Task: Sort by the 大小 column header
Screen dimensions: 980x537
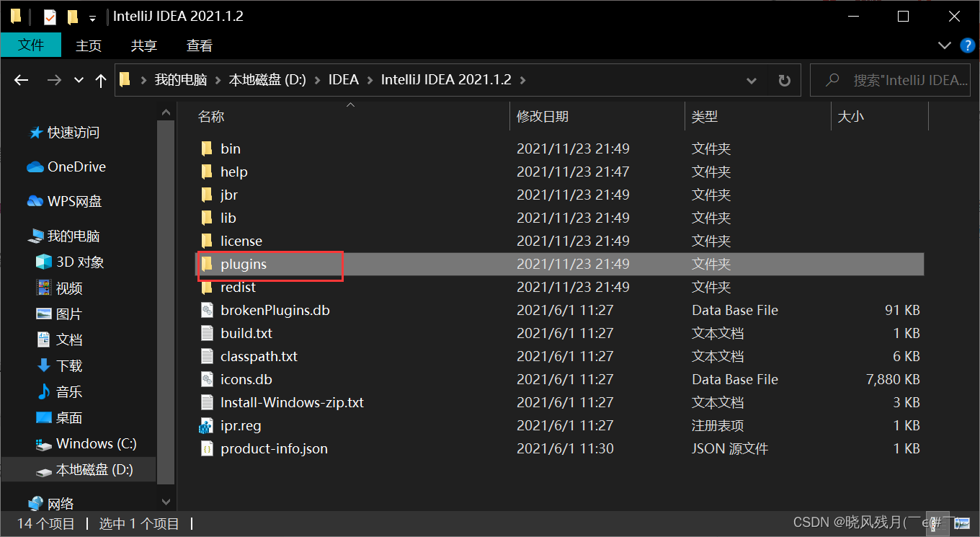Action: [850, 116]
